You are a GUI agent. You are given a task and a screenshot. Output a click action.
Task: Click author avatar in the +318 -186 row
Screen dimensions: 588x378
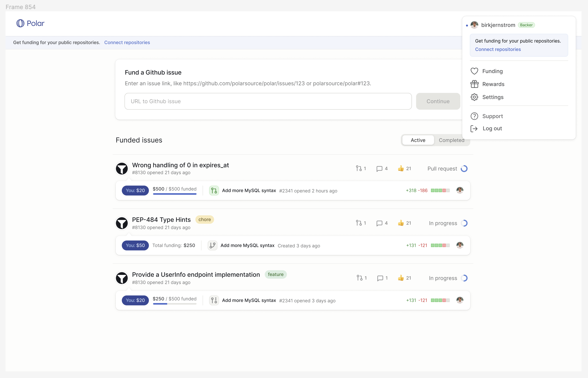(460, 190)
